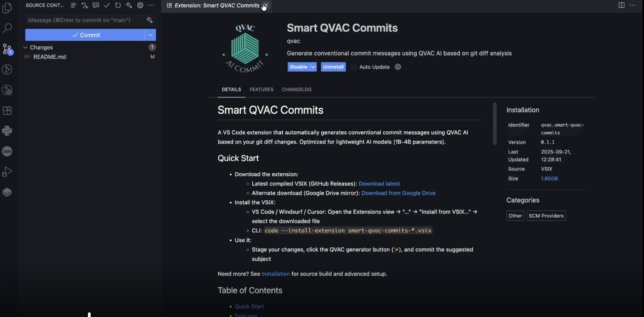
Task: Open the Python sidebar panel
Action: click(7, 131)
